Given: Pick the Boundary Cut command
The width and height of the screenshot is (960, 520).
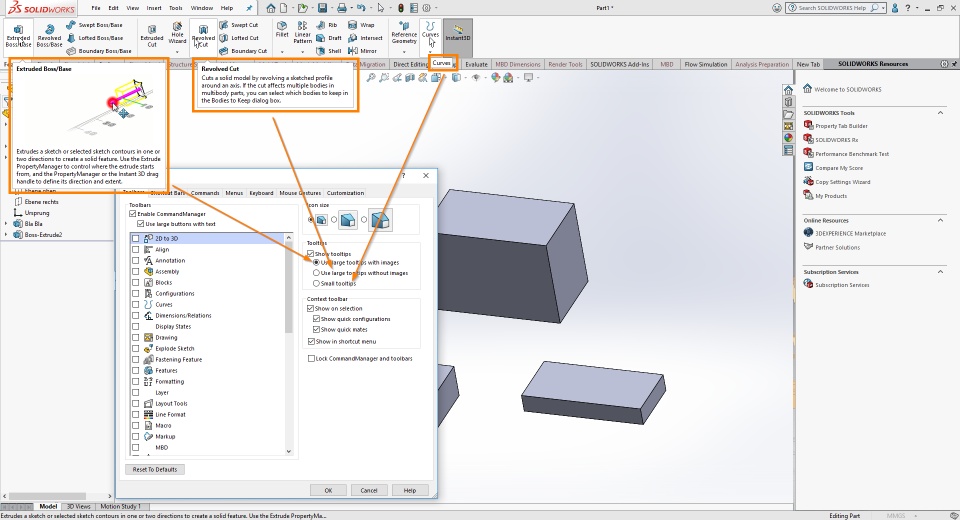Looking at the screenshot, I should click(x=243, y=51).
